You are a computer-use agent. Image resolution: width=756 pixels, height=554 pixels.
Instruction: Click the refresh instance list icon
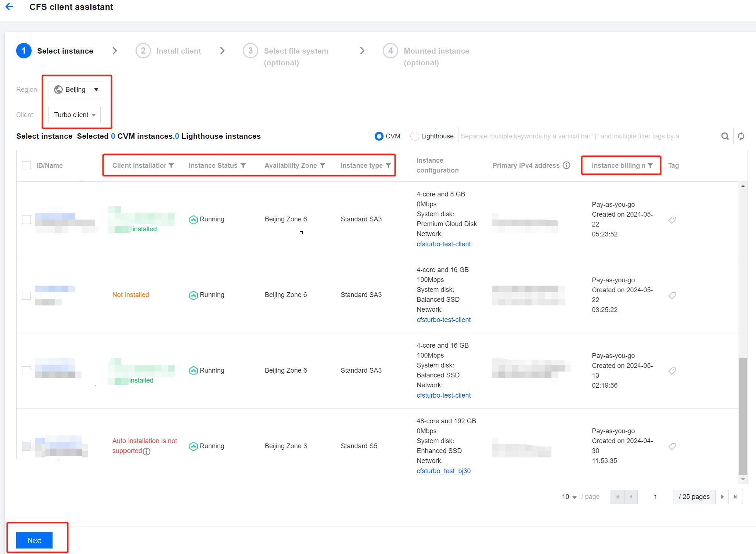pos(741,136)
